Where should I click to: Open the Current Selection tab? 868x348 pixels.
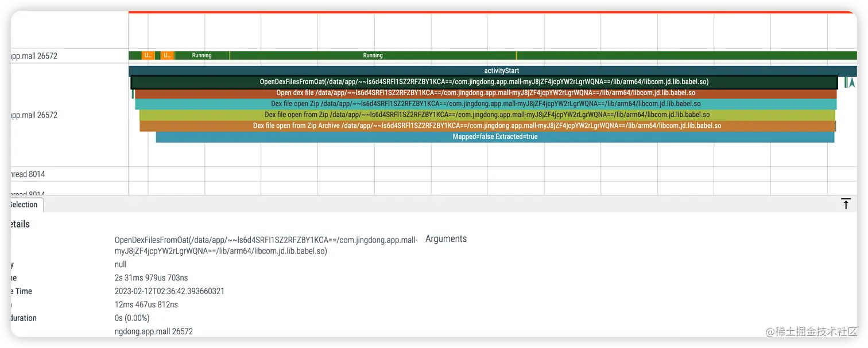pyautogui.click(x=26, y=205)
